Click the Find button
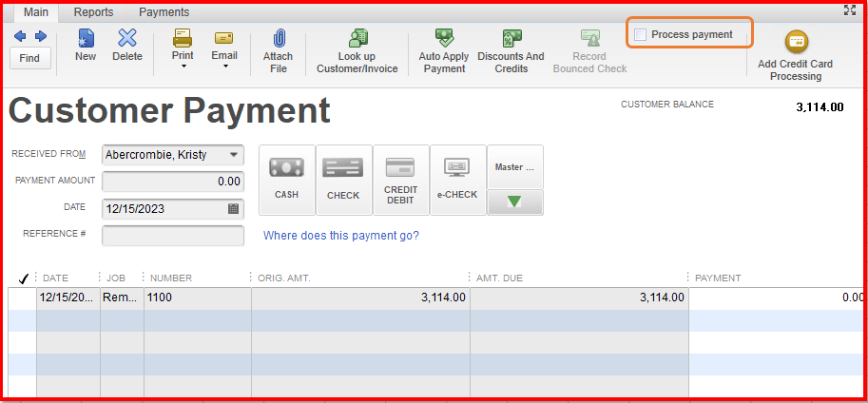 tap(29, 58)
